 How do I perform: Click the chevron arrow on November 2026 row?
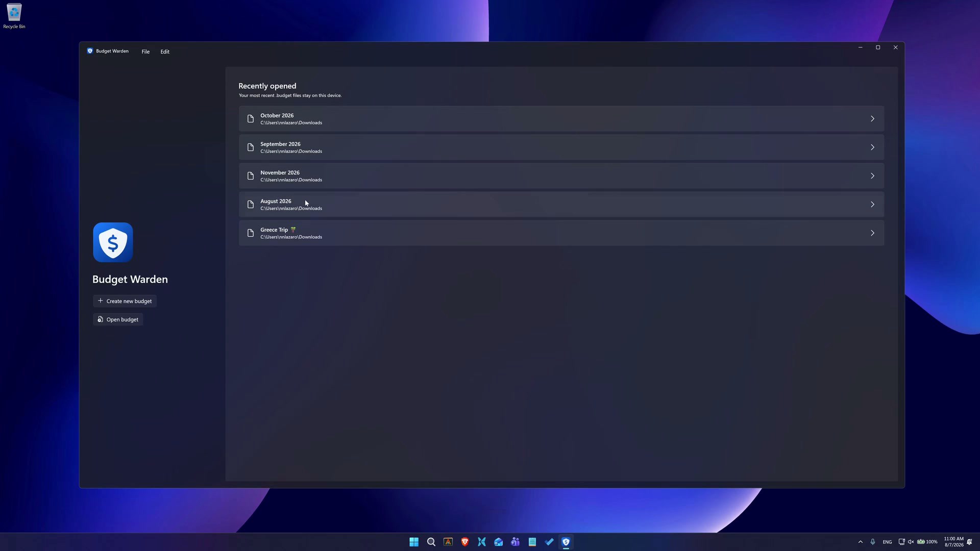coord(872,176)
